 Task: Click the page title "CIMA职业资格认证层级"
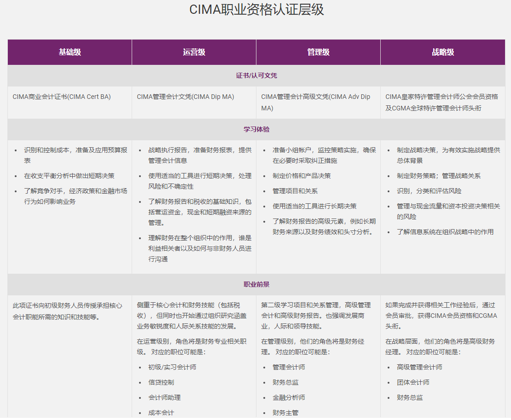coord(256,10)
